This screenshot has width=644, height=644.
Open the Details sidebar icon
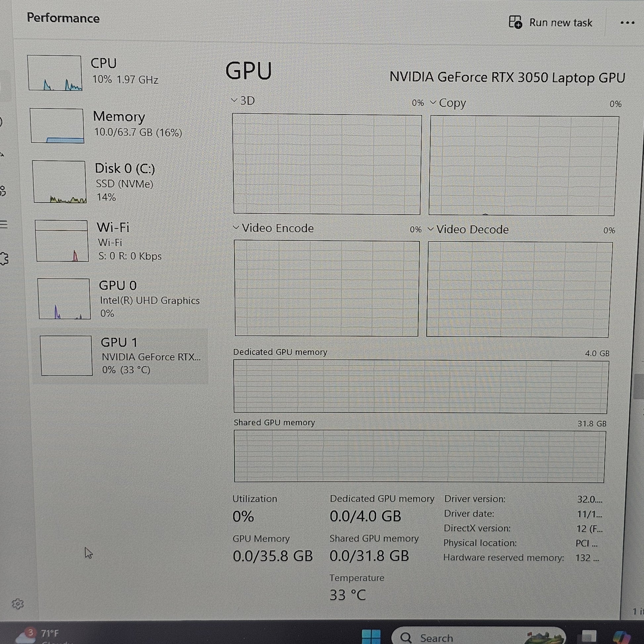[4, 224]
